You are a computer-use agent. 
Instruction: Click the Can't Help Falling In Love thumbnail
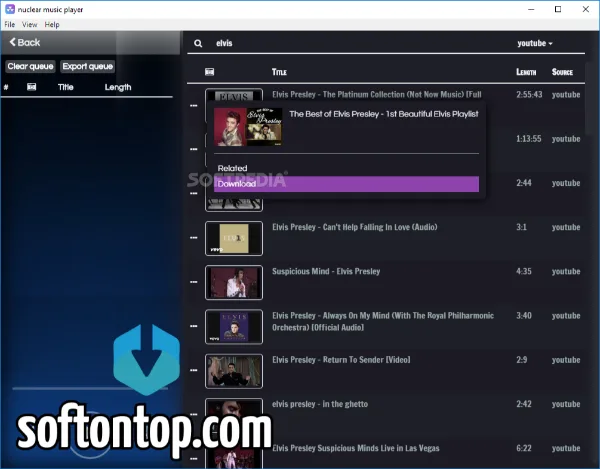[234, 238]
